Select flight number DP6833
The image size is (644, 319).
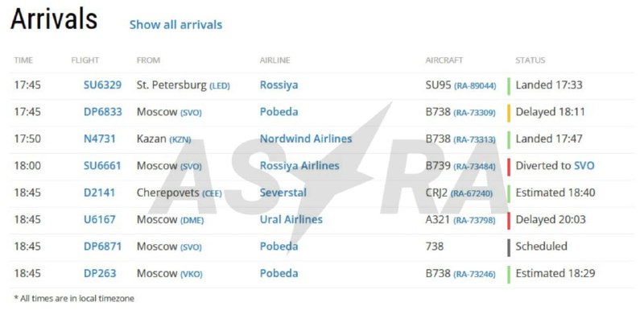[x=103, y=112]
